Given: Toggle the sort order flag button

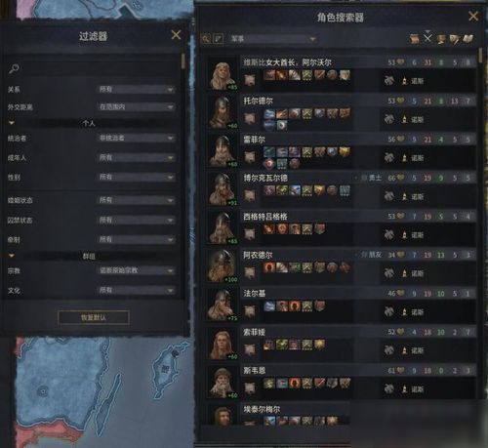Looking at the screenshot, I should tap(218, 39).
